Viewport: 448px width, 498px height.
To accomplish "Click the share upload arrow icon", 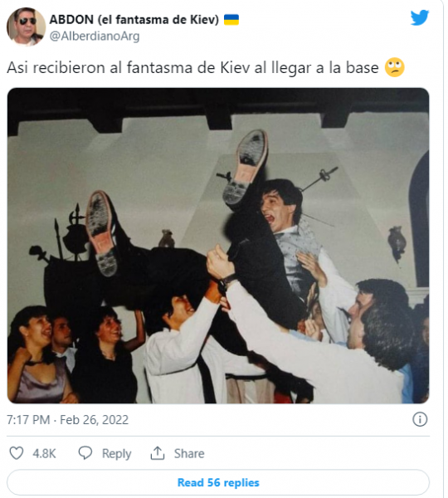I will point(158,453).
